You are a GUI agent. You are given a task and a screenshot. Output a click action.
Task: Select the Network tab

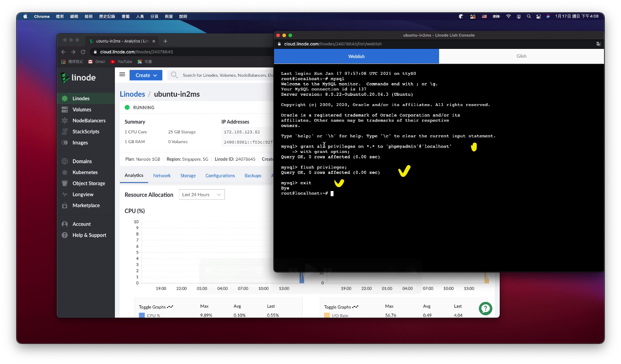pyautogui.click(x=162, y=175)
